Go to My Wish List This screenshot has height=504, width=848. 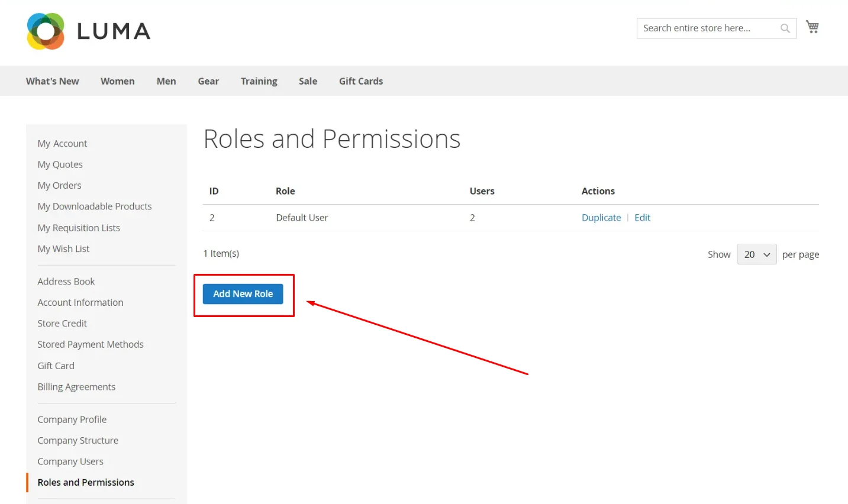(x=63, y=248)
